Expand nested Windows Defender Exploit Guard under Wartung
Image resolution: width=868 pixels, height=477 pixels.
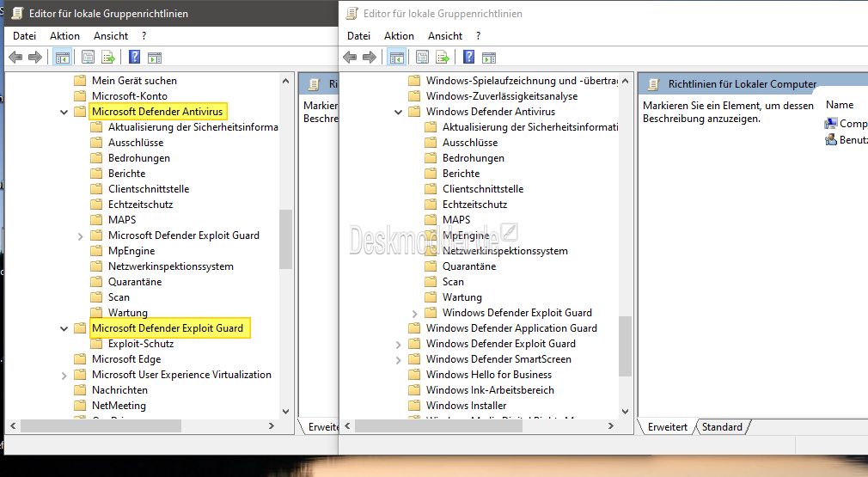414,314
